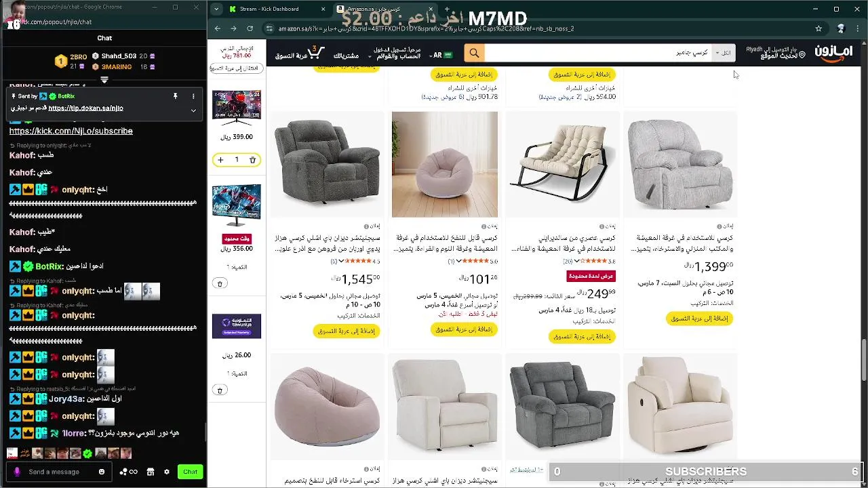Click the trash icon beside quantity 1

(x=252, y=160)
